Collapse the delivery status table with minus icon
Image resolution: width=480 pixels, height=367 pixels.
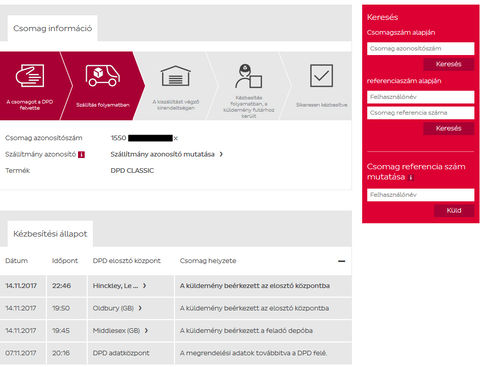pyautogui.click(x=342, y=261)
